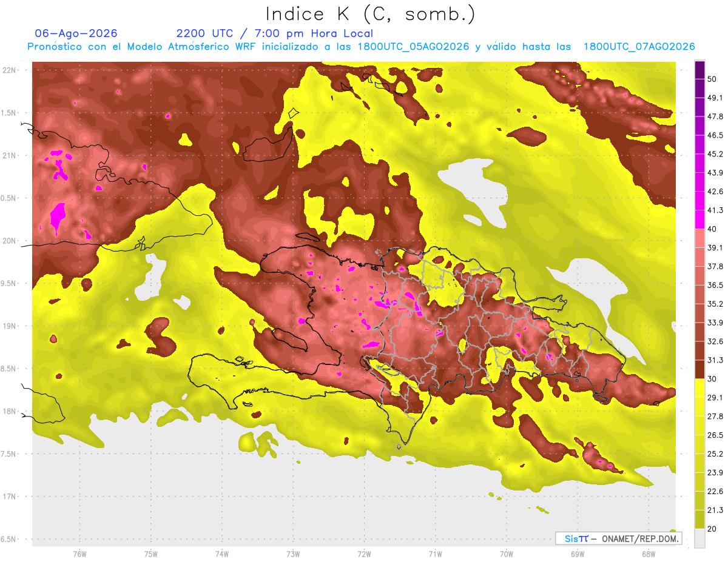This screenshot has height=562, width=728.
Task: Click the magenta colorbar segment between 40 and 41.3
Action: tap(699, 219)
